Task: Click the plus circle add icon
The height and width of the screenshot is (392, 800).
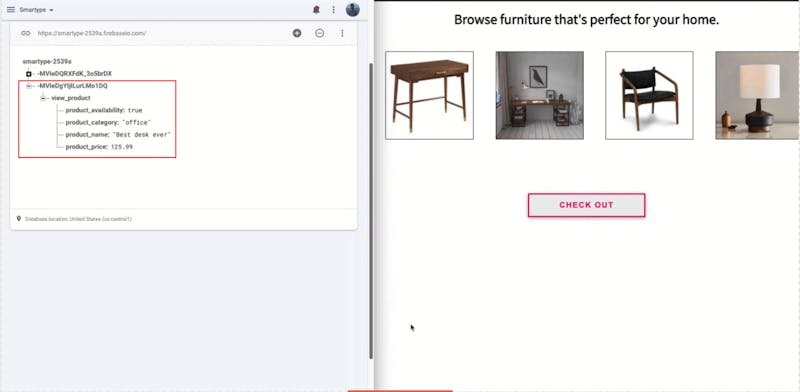Action: (297, 33)
